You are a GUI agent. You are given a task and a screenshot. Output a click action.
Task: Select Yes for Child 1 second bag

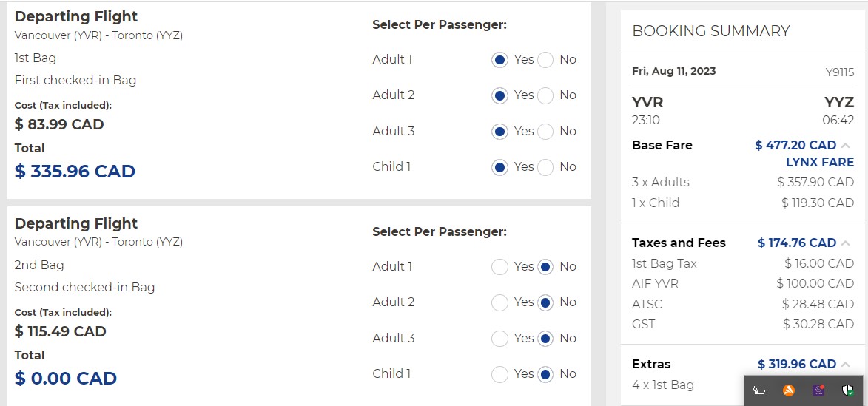click(499, 374)
